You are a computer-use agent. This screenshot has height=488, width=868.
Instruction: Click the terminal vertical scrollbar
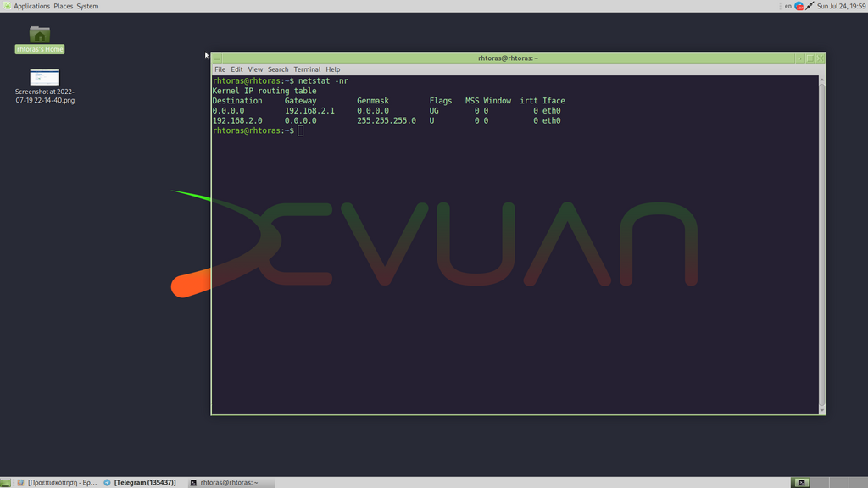coord(821,245)
